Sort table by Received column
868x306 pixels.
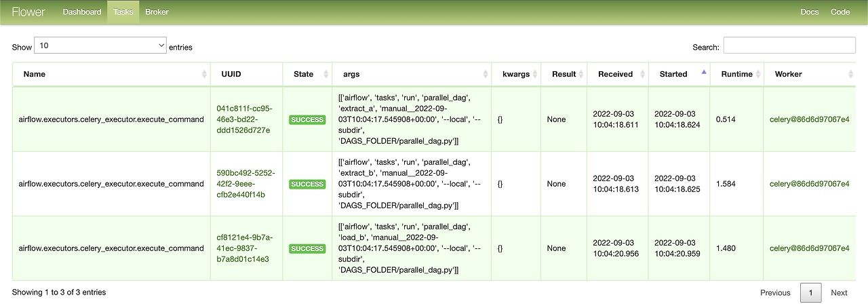(x=618, y=74)
